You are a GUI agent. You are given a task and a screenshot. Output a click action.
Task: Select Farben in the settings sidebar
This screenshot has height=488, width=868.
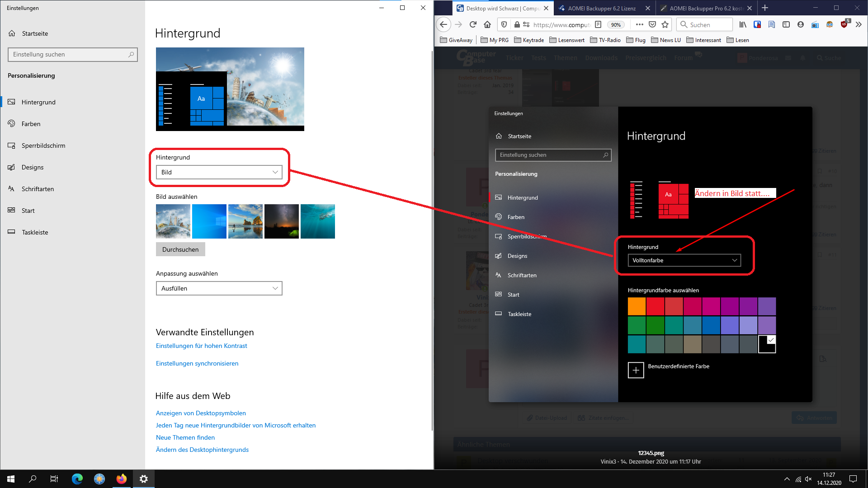31,124
